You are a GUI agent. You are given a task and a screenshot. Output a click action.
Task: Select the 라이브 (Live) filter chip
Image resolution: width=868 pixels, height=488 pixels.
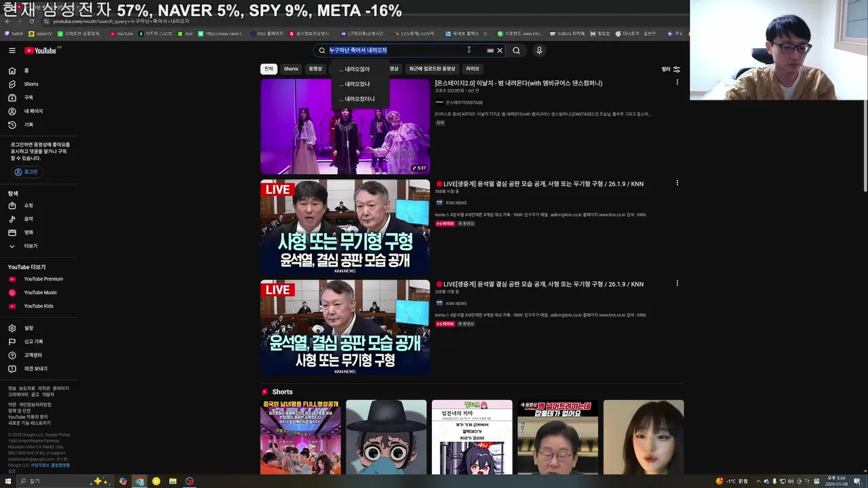pyautogui.click(x=473, y=68)
